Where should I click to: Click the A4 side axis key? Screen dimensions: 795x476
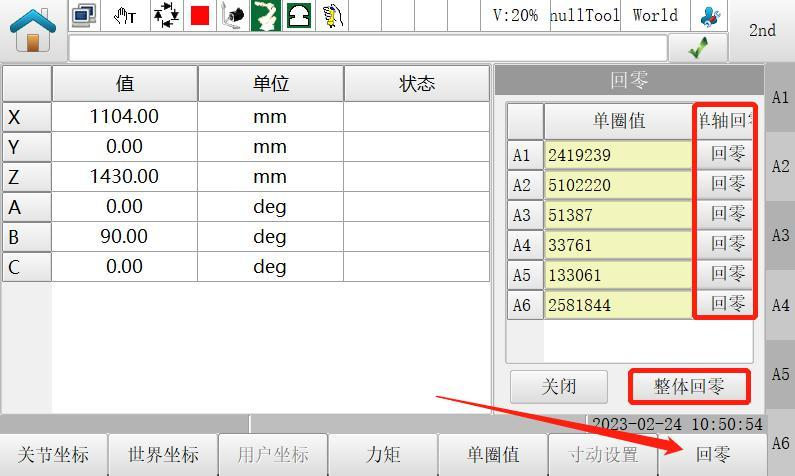click(780, 305)
